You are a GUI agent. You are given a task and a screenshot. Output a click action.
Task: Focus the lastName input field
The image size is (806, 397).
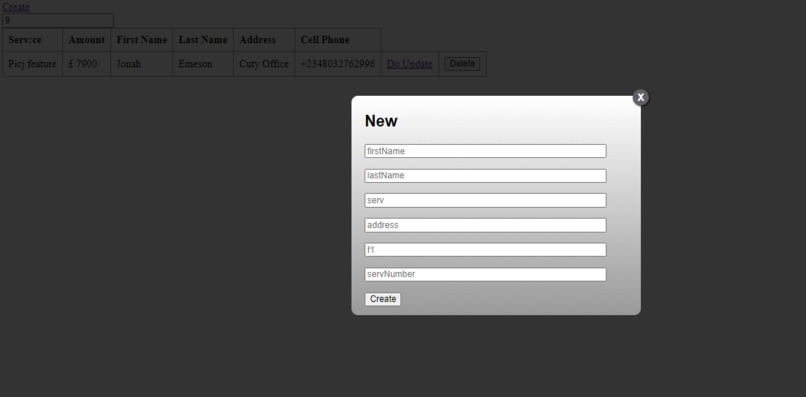click(485, 176)
